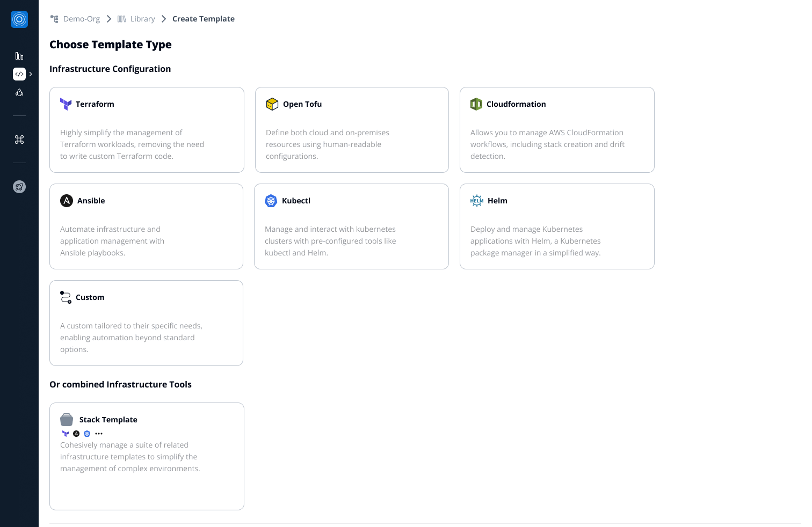
Task: Click the command symbol sidebar icon
Action: pos(19,140)
